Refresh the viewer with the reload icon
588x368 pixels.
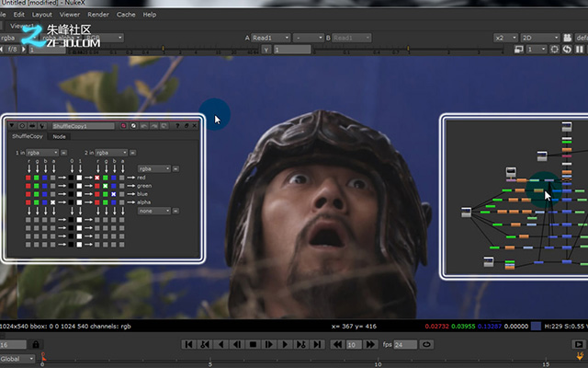pos(567,49)
